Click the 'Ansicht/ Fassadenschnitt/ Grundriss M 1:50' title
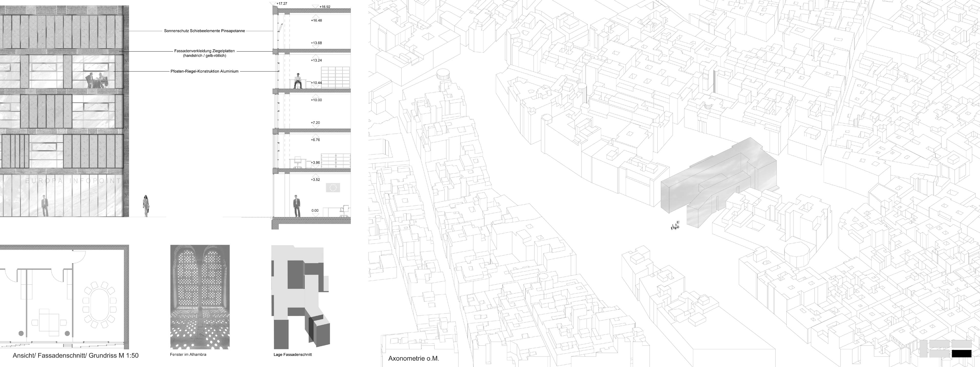980x367 pixels. point(76,355)
